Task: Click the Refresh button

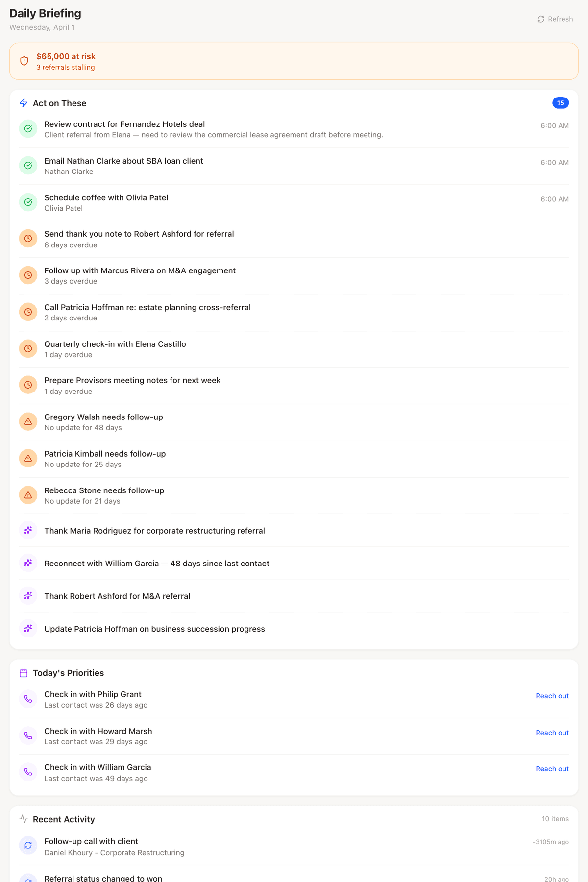Action: click(555, 19)
